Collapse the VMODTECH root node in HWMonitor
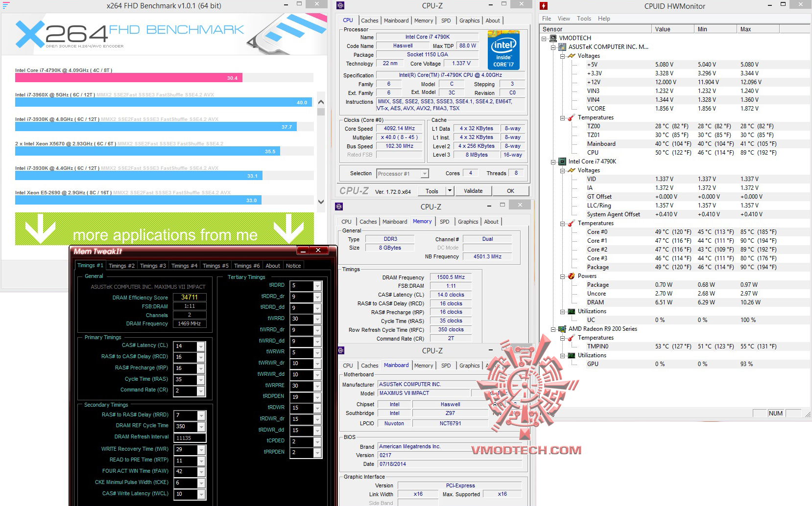 pos(545,38)
